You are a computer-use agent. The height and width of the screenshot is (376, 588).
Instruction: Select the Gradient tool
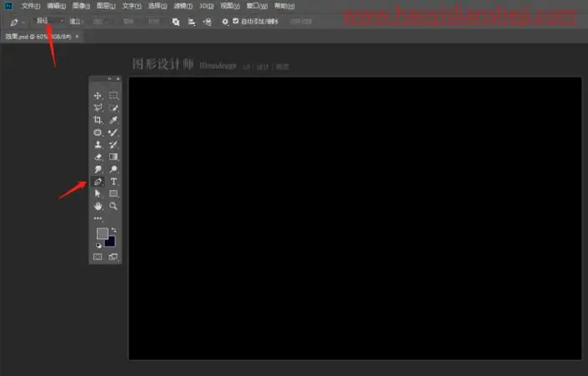click(113, 157)
